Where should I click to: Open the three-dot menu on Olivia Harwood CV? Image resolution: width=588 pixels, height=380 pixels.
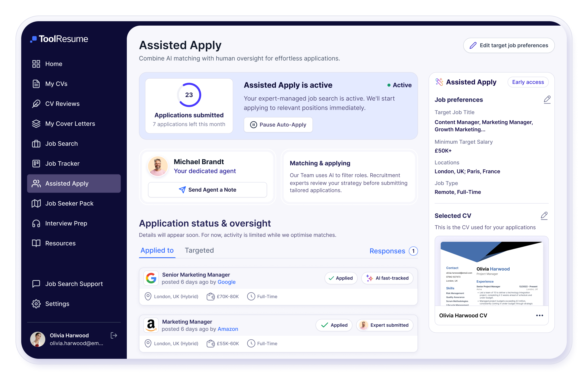tap(539, 315)
